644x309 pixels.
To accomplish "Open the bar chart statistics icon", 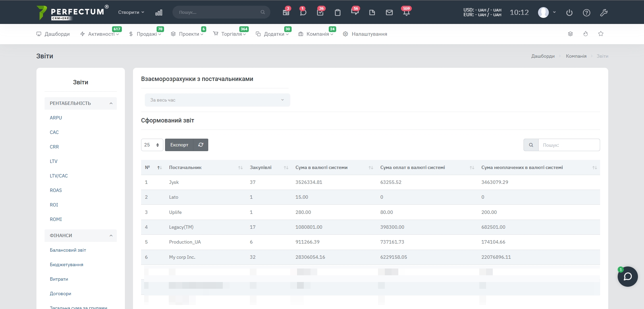I will 159,12.
